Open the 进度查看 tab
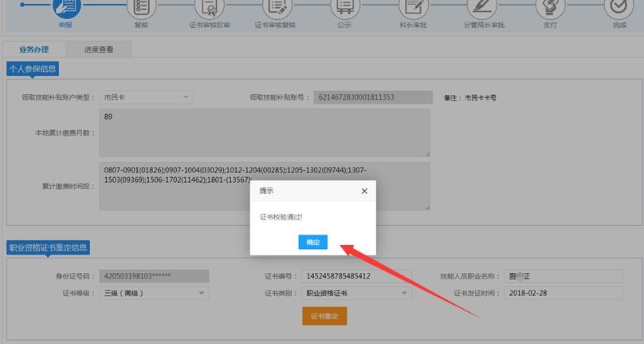 click(99, 49)
